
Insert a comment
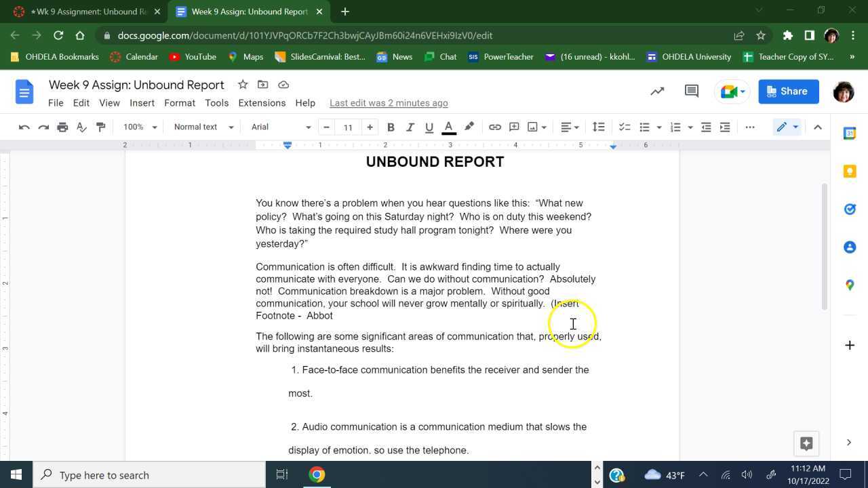[x=514, y=127]
